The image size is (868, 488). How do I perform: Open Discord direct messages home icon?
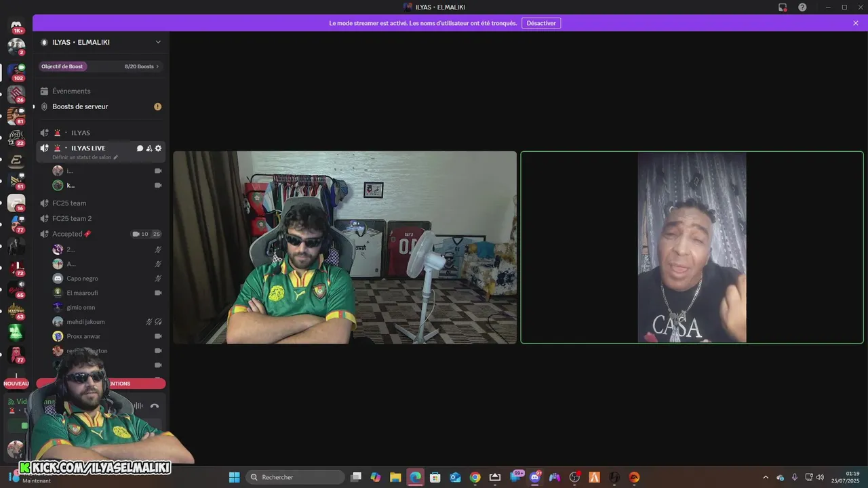pyautogui.click(x=16, y=26)
